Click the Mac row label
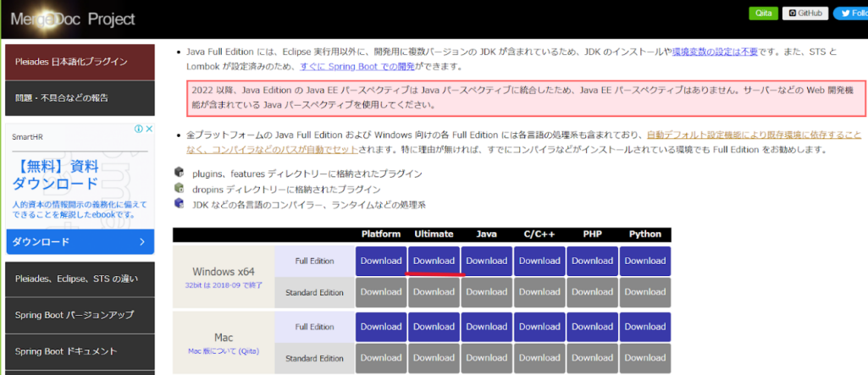 pyautogui.click(x=224, y=338)
